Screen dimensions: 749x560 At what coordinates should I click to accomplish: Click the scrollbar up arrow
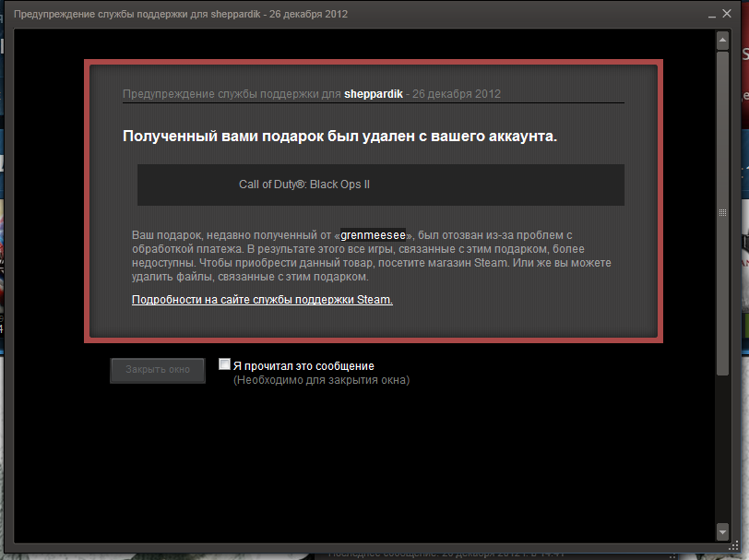click(x=722, y=41)
